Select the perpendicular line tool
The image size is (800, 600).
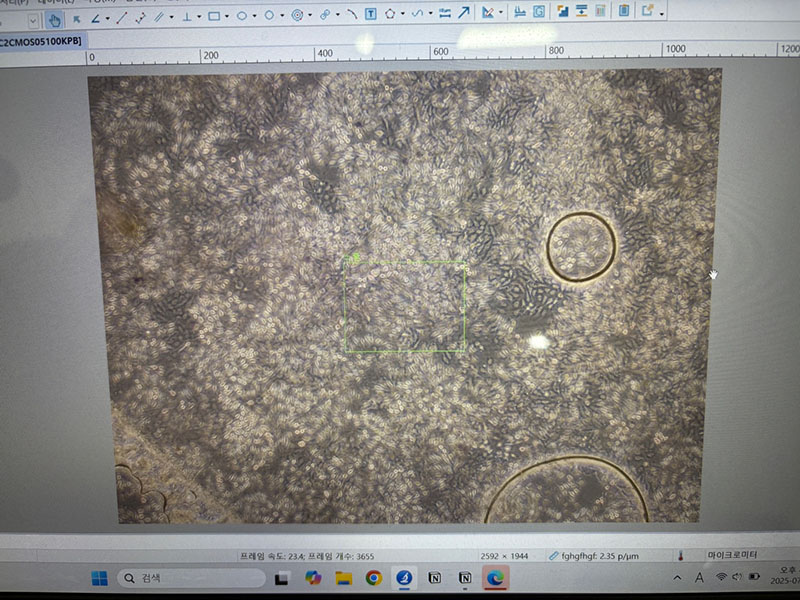pyautogui.click(x=187, y=16)
